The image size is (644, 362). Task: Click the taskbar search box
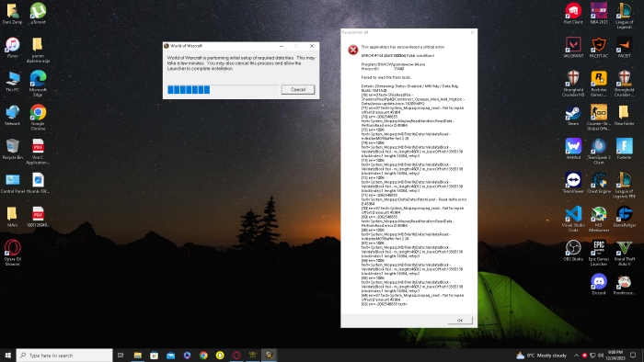click(64, 355)
